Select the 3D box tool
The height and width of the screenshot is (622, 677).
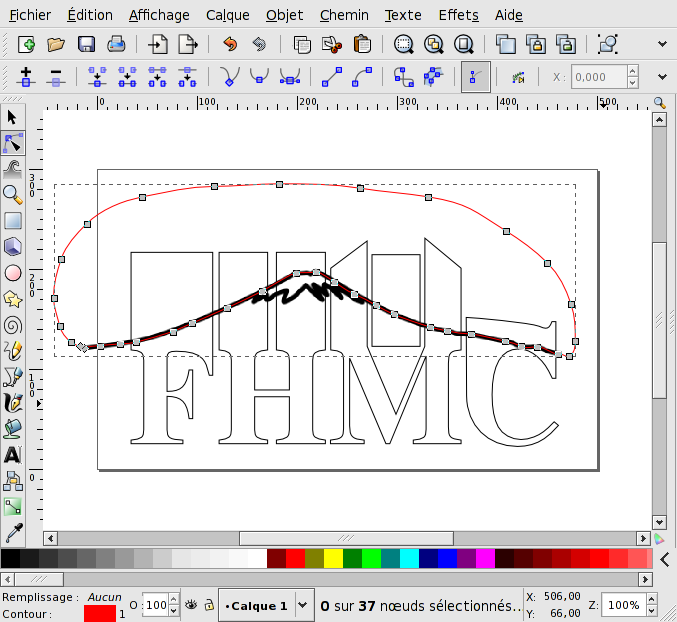click(13, 247)
